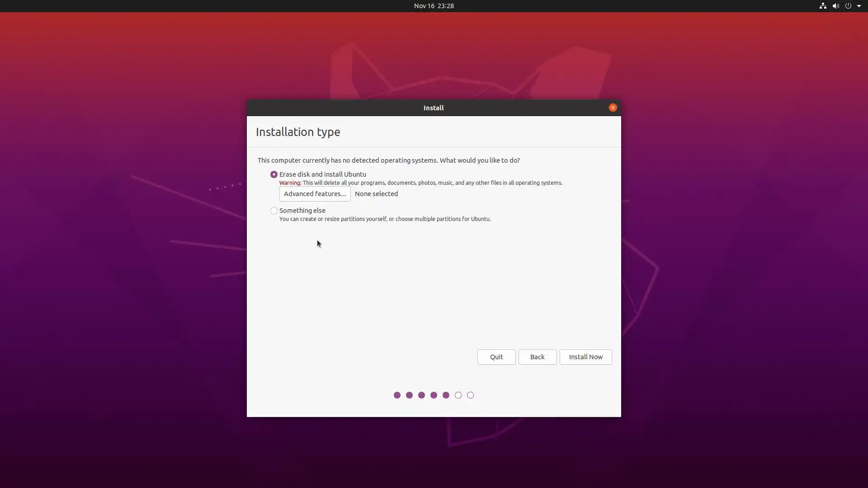Expand the system menu dropdown arrow
Viewport: 868px width, 488px height.
point(859,6)
